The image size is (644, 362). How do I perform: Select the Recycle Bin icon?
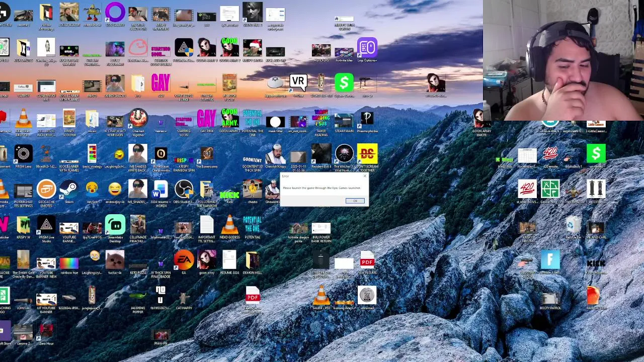tap(573, 227)
